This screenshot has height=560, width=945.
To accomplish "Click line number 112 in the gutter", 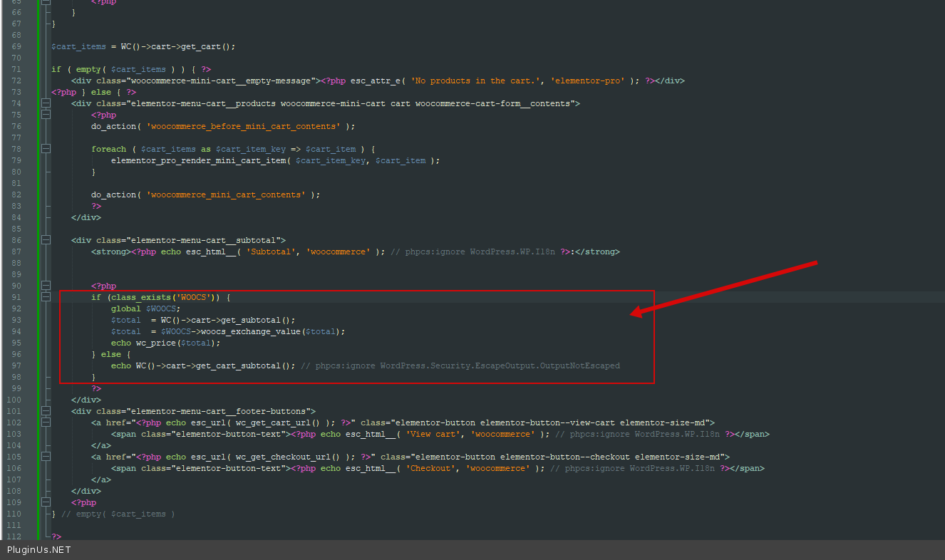I will (x=16, y=536).
